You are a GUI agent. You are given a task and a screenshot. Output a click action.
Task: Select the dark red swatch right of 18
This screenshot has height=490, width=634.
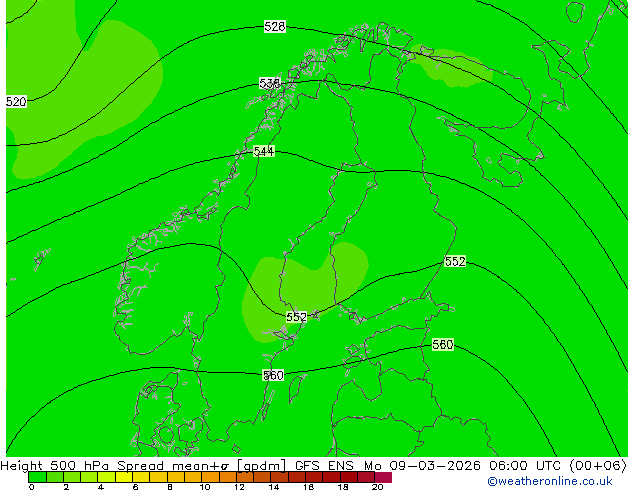(x=349, y=477)
